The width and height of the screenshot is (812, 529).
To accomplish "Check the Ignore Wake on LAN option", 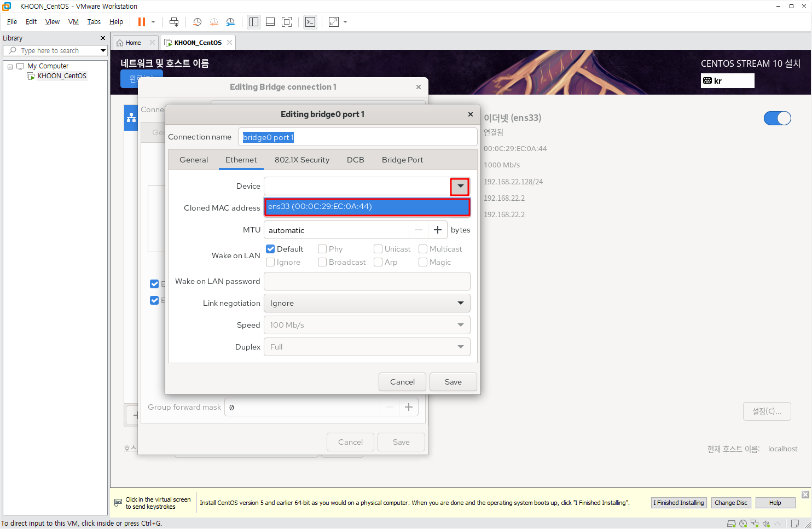I will click(x=270, y=262).
